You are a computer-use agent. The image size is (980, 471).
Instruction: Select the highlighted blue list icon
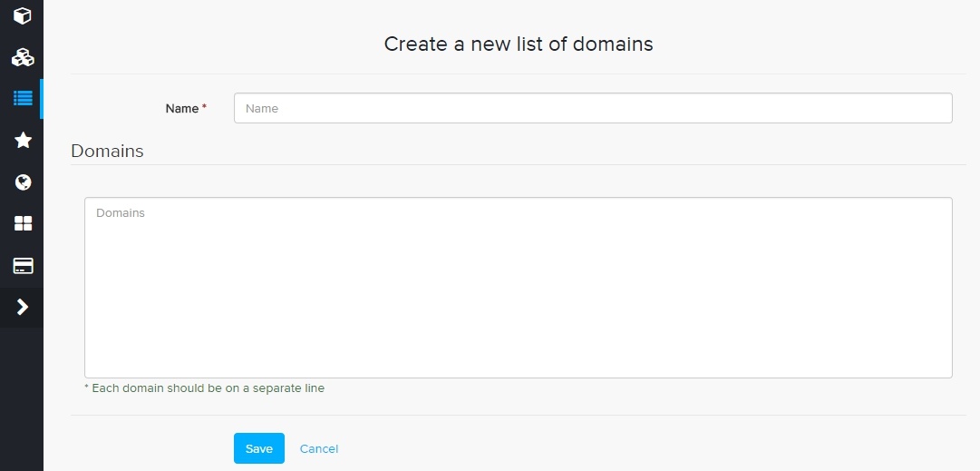[23, 98]
